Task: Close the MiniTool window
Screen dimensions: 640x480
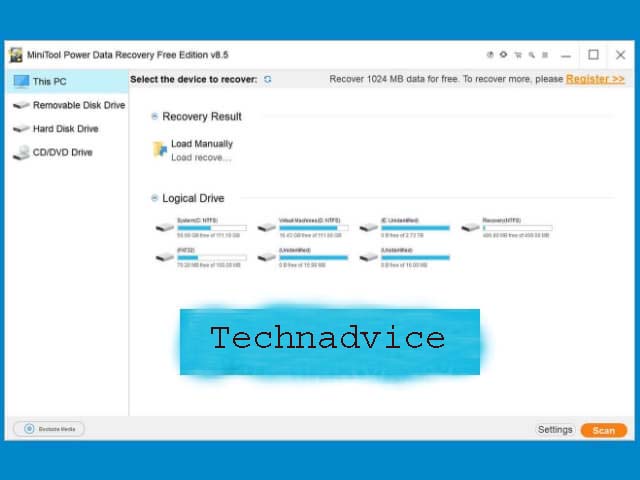Action: 620,55
